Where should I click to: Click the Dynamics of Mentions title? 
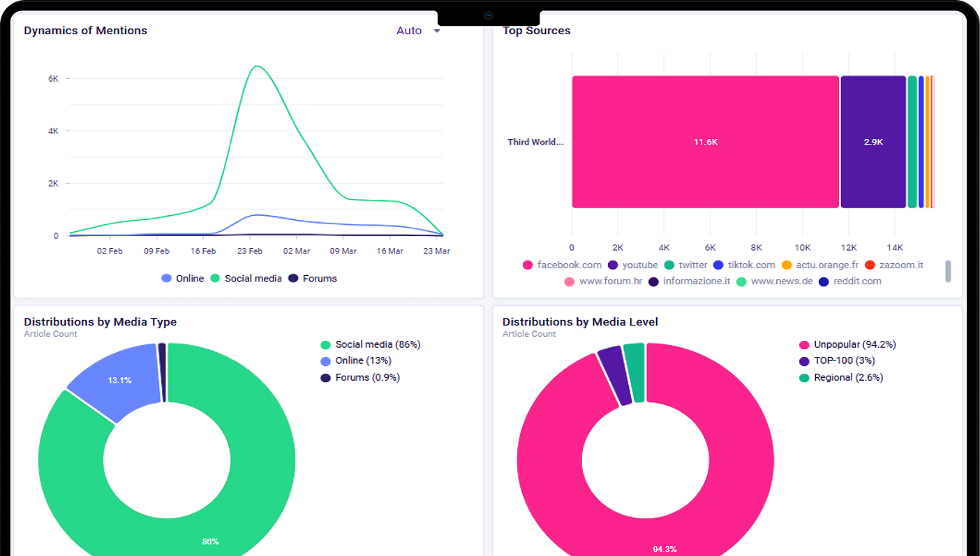85,31
